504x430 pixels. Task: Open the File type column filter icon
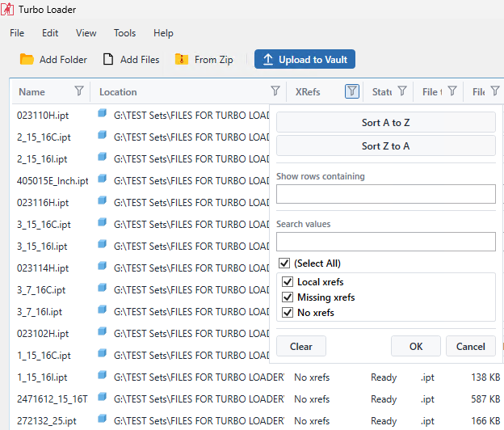pos(452,91)
